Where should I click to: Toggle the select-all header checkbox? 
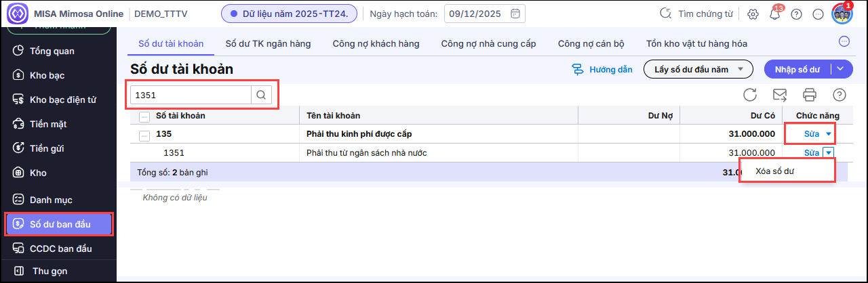(x=144, y=116)
